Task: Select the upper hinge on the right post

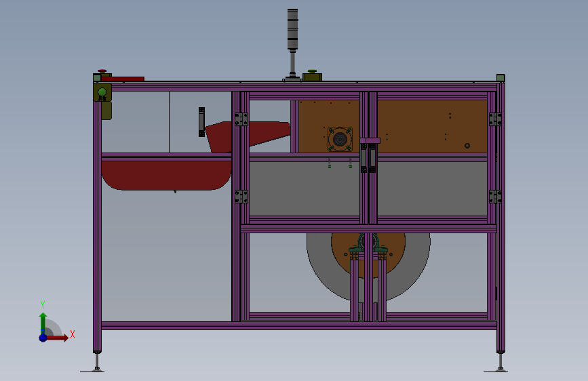Action: point(495,119)
